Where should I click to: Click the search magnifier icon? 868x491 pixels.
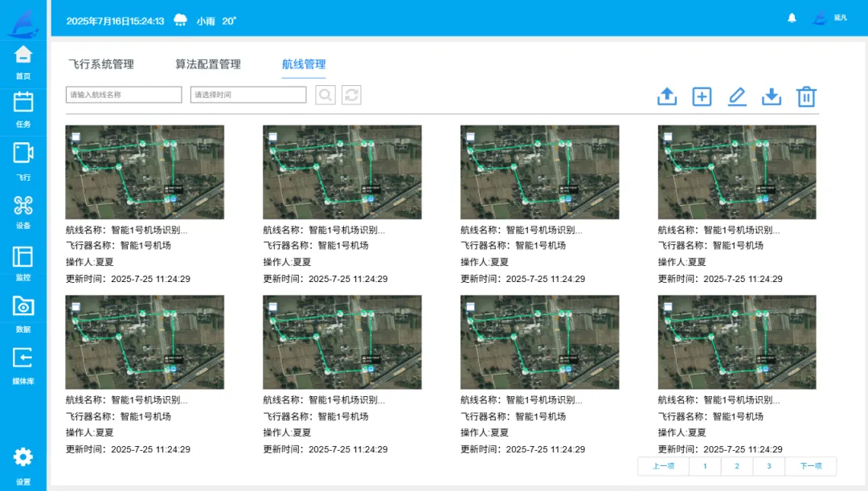325,95
